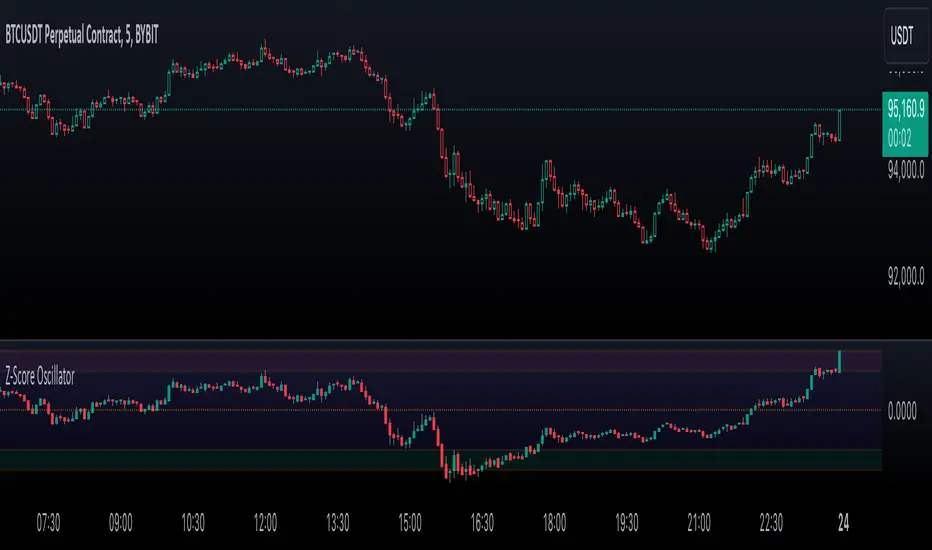Select the 10:30 time axis label
Viewport: 932px width, 550px height.
click(193, 521)
